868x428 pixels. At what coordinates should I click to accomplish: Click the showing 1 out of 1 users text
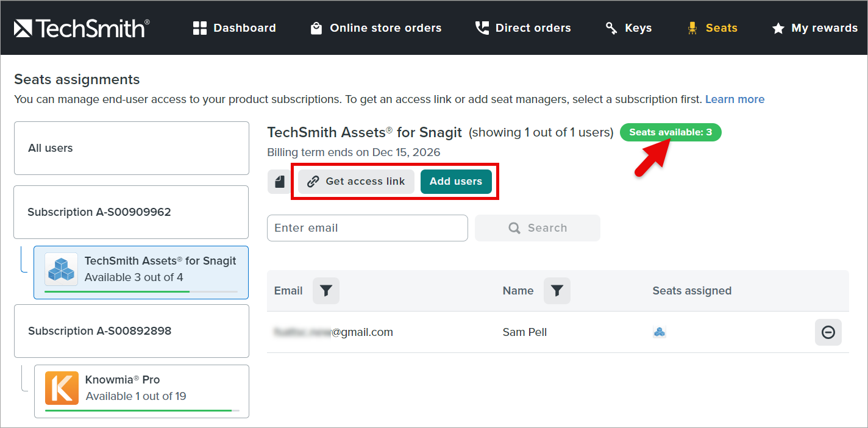(541, 132)
